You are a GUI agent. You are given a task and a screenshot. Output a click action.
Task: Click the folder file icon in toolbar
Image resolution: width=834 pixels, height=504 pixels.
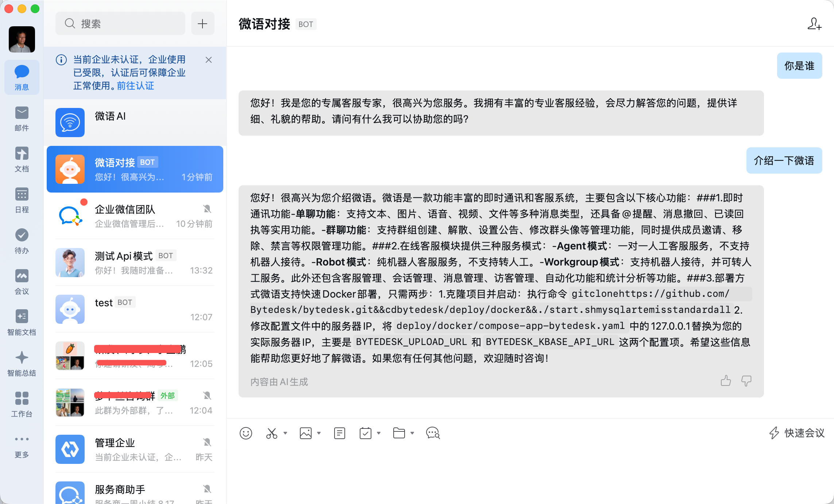click(x=399, y=433)
